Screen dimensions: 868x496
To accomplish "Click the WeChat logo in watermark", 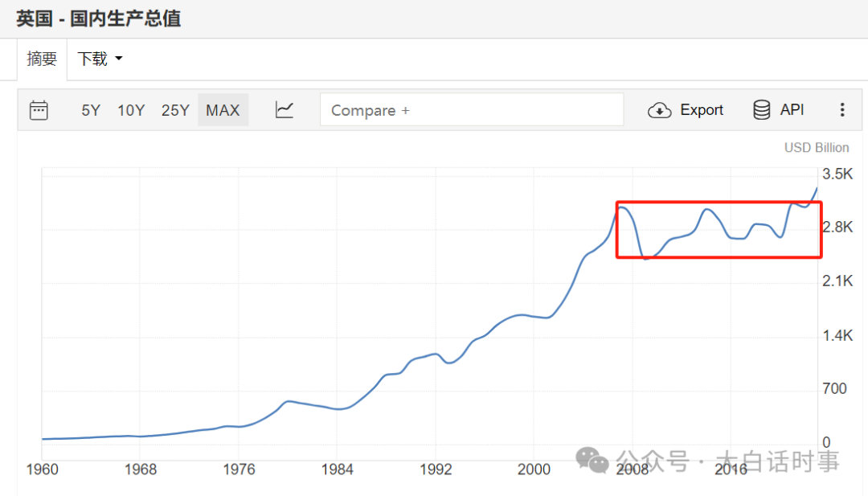I will (595, 461).
